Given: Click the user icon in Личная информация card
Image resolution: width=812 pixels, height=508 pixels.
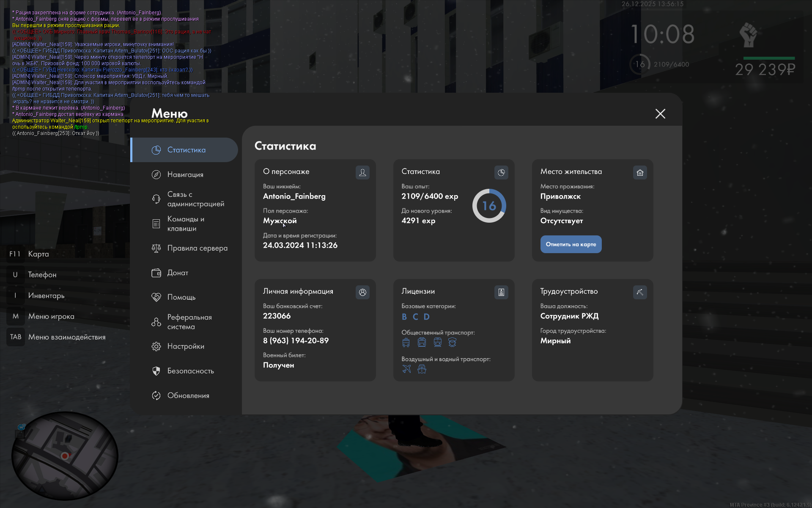Looking at the screenshot, I should click(x=362, y=292).
